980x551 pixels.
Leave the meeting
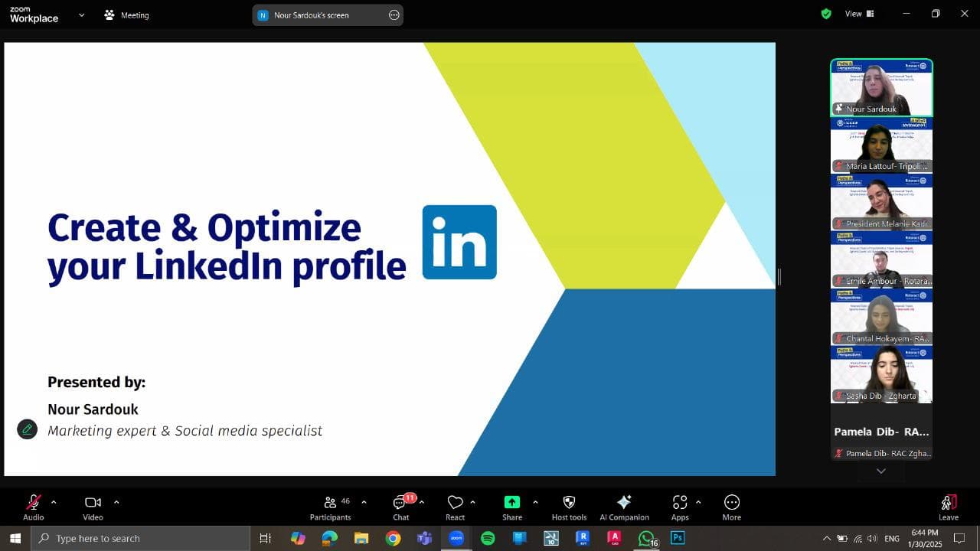[x=948, y=507]
